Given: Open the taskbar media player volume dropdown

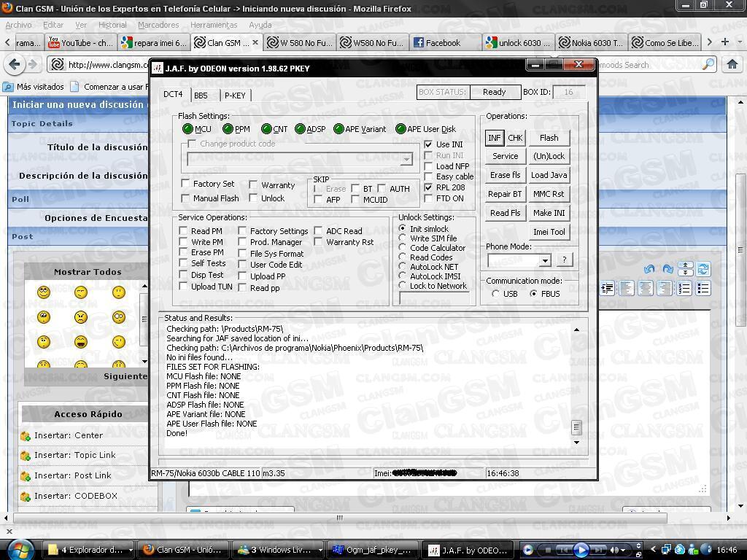Looking at the screenshot, I should click(x=623, y=551).
